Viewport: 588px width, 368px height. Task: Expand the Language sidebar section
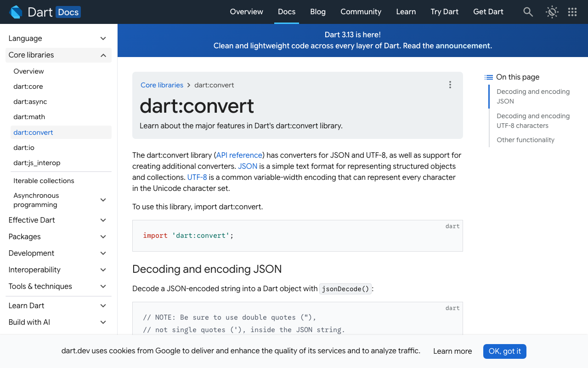pyautogui.click(x=58, y=39)
